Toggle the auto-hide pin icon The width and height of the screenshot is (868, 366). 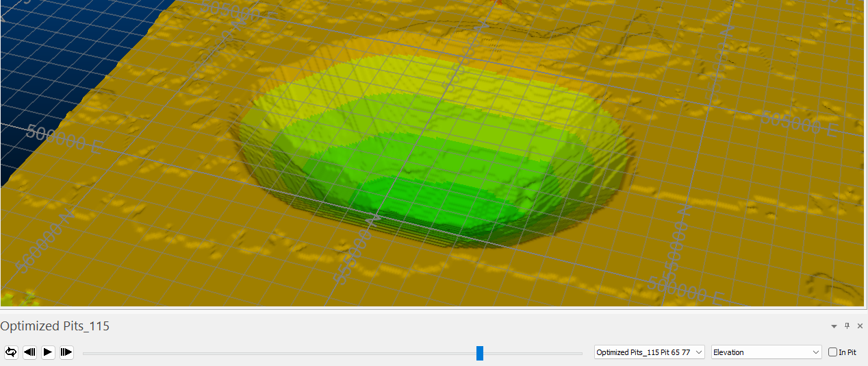(x=847, y=326)
